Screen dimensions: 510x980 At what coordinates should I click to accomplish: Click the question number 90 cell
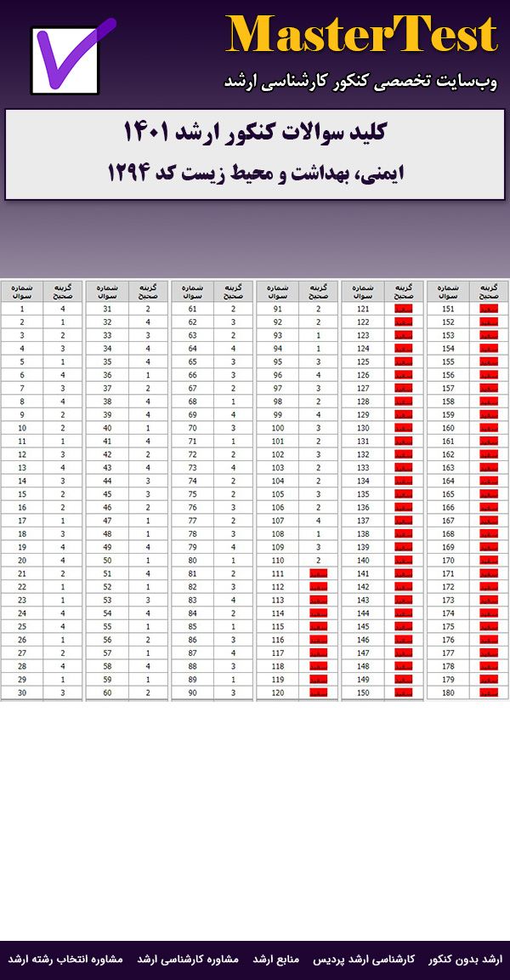pos(192,693)
